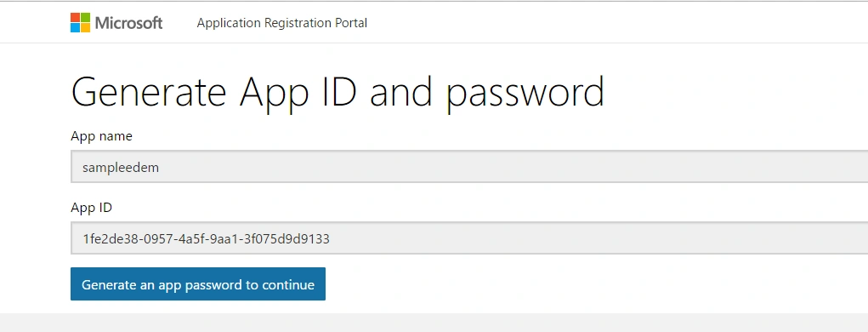Click the word password in the heading
Screen dimensions: 868x332
tap(525, 94)
